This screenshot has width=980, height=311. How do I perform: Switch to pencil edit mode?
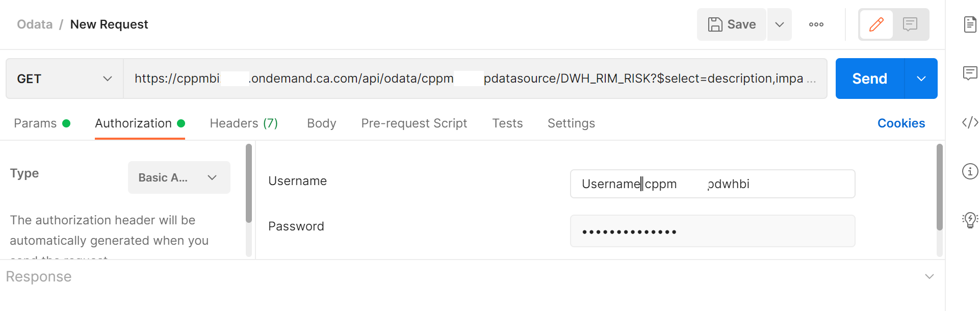click(876, 24)
